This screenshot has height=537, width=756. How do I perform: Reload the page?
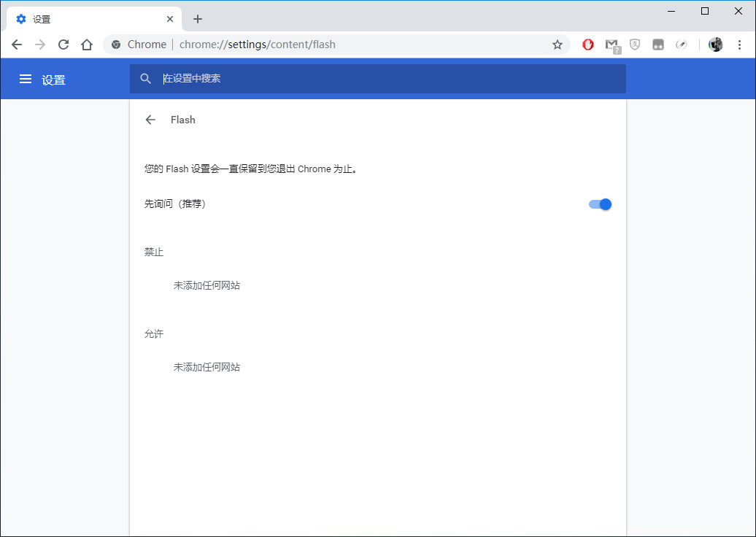pyautogui.click(x=63, y=45)
